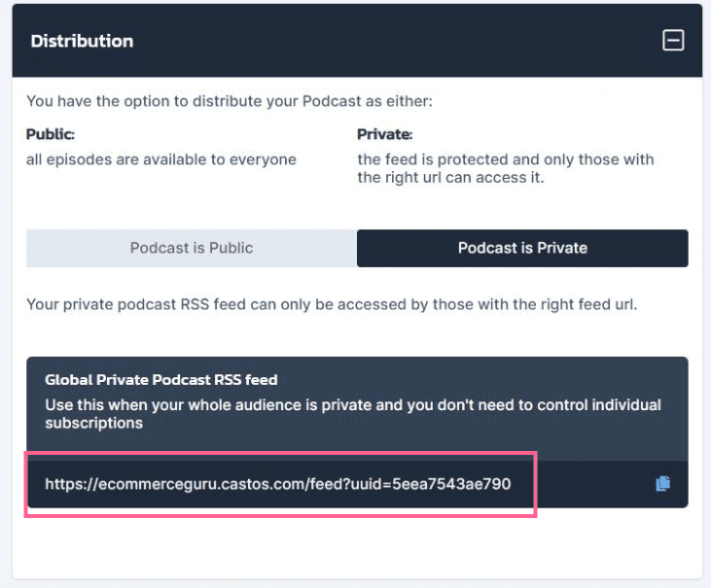Collapse the Distribution panel with minus icon

673,40
